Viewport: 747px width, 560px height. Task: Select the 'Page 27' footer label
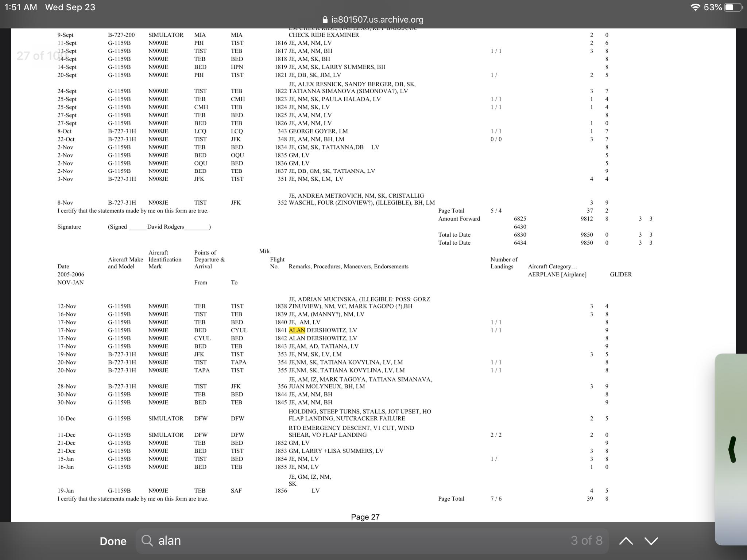365,517
